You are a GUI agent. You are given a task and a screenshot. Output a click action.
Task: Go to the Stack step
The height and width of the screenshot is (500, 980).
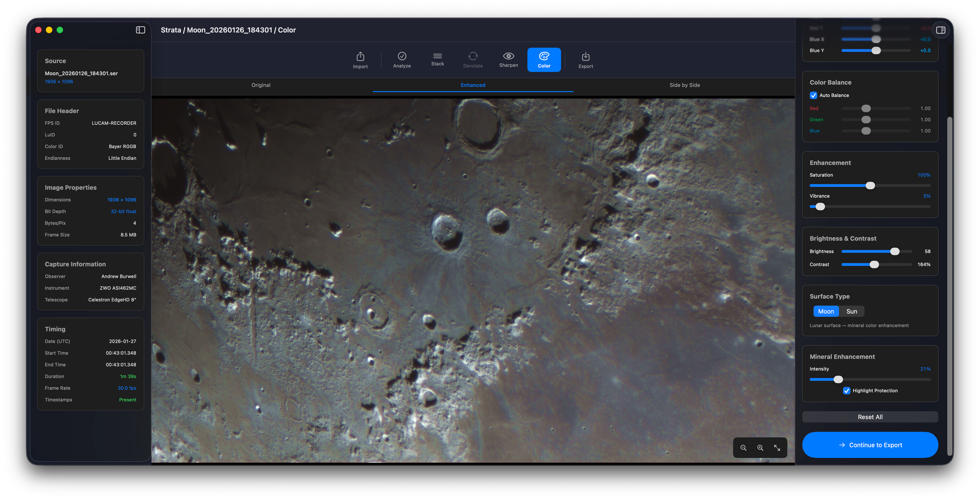[438, 60]
